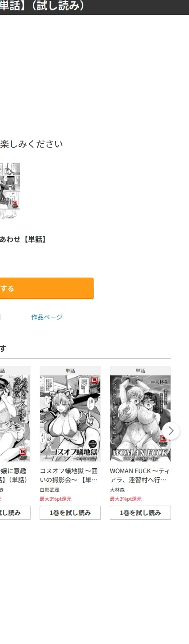Open the コスオフ蟻地獄 cover thumbnail
189x644 pixels.
point(70,419)
